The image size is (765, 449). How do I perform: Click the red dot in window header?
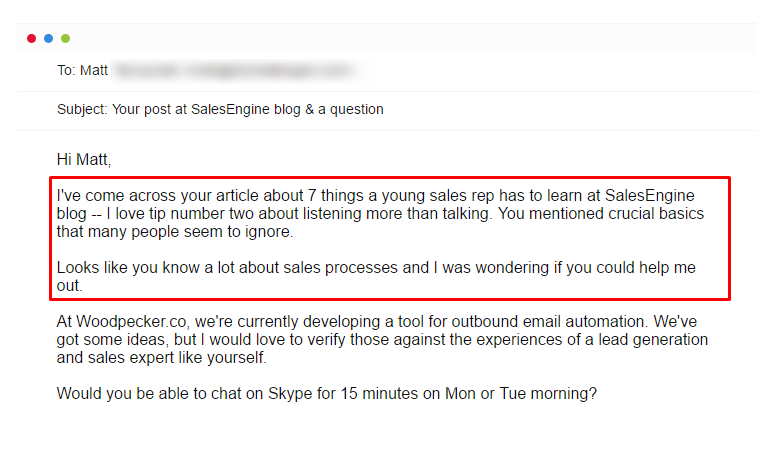coord(32,39)
